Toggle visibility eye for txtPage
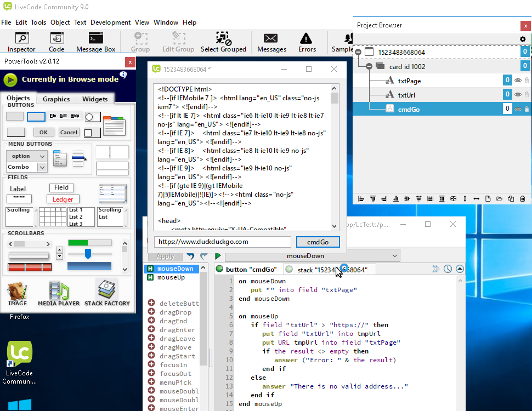532x411 pixels. point(517,81)
